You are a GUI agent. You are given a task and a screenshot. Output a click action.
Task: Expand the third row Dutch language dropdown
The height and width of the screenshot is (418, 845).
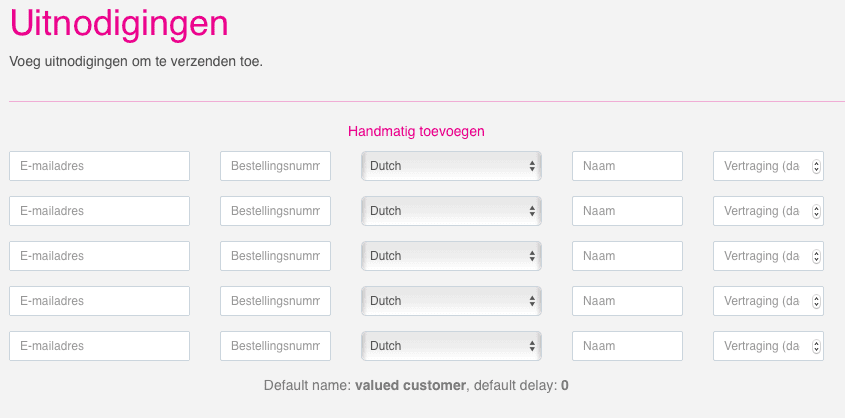point(451,256)
